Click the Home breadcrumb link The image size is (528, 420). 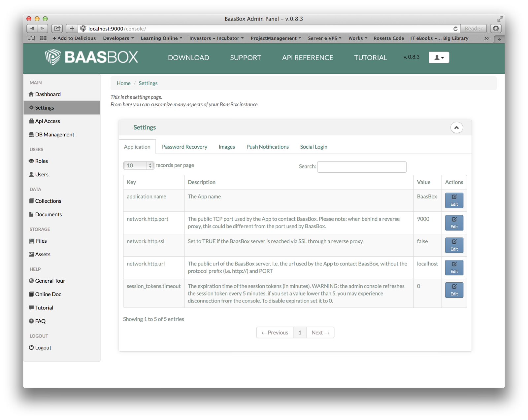(x=123, y=83)
